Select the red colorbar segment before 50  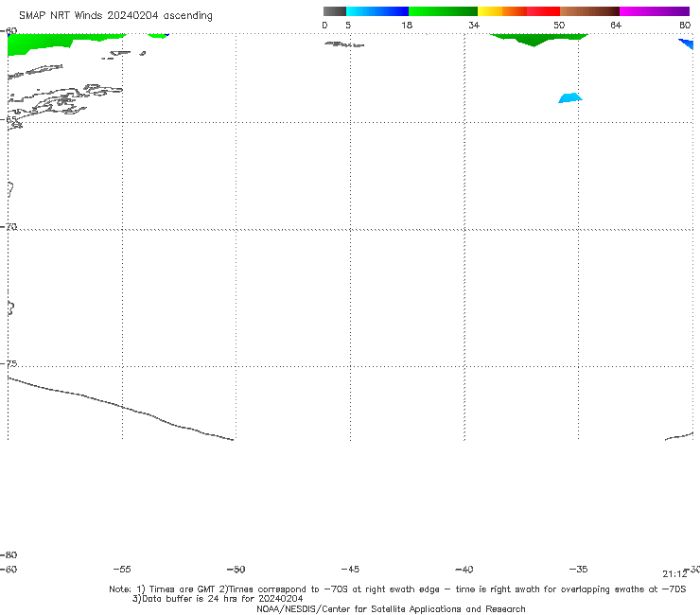[x=543, y=11]
